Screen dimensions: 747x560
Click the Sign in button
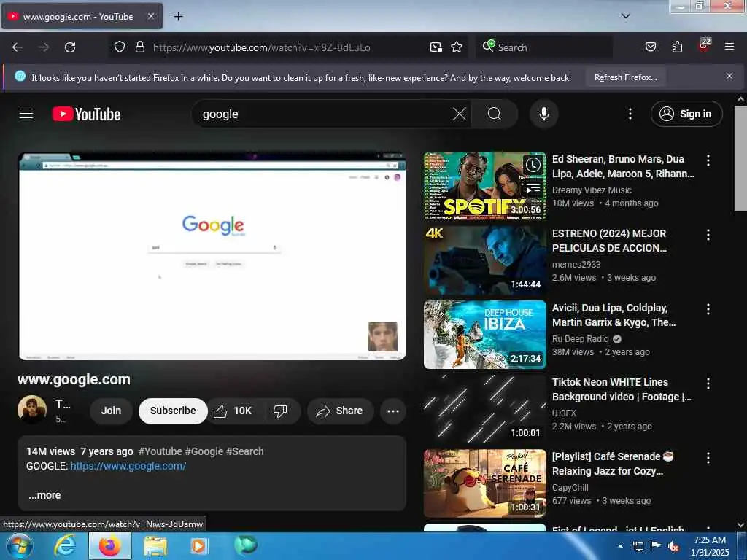pyautogui.click(x=686, y=114)
